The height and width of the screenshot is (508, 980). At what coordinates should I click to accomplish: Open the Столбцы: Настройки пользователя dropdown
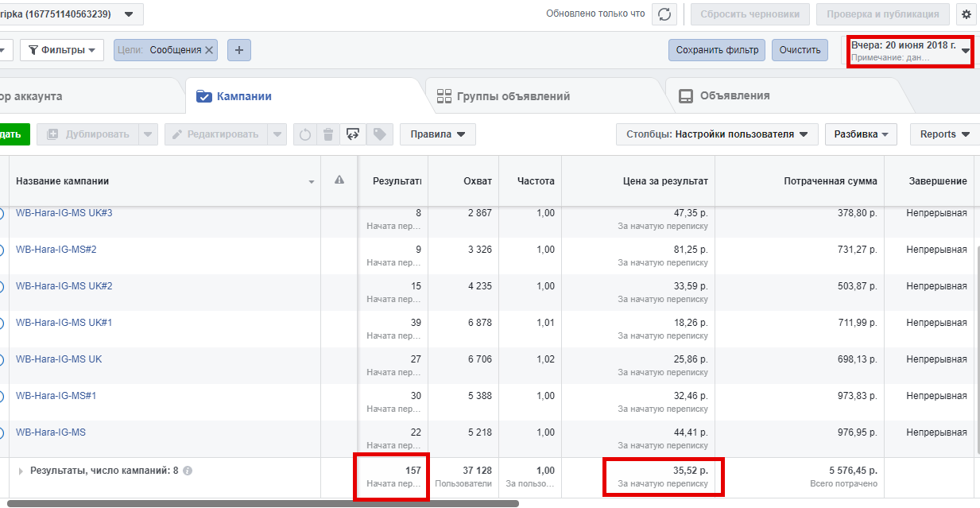pos(717,134)
